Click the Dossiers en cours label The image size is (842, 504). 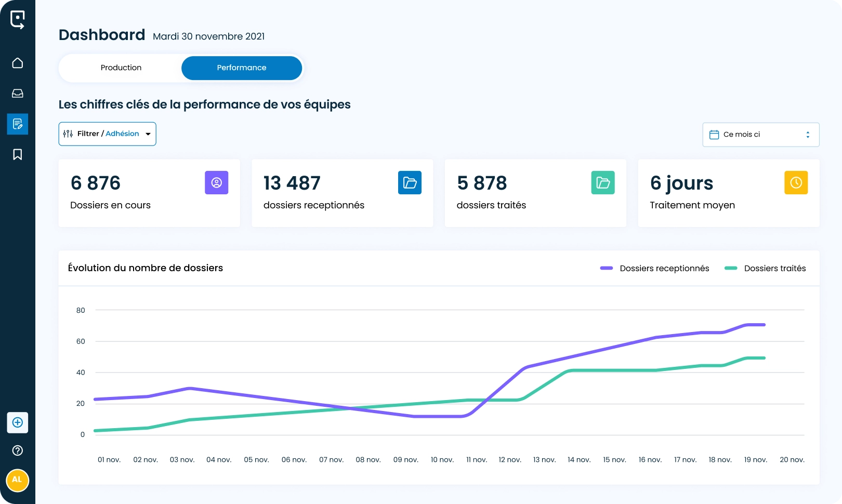110,205
